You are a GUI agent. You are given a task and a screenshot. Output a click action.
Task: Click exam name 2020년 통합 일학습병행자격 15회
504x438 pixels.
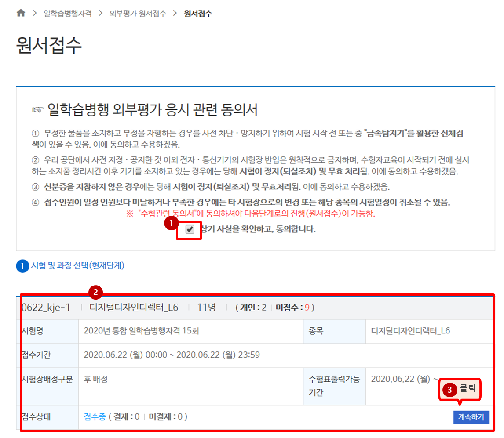point(142,331)
